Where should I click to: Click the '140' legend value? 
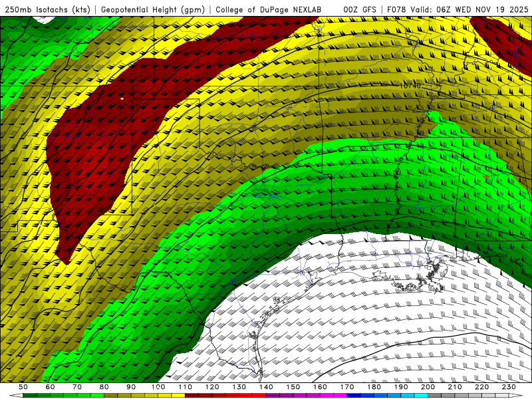coord(266,387)
